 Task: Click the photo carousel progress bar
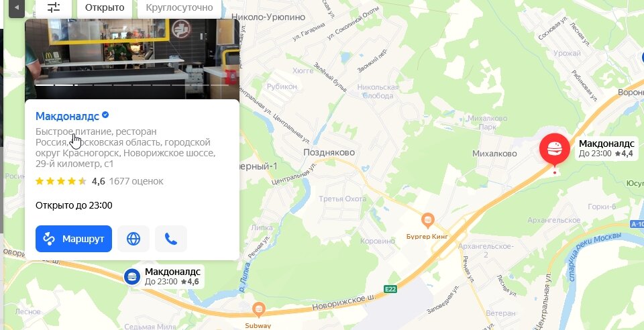pos(132,85)
